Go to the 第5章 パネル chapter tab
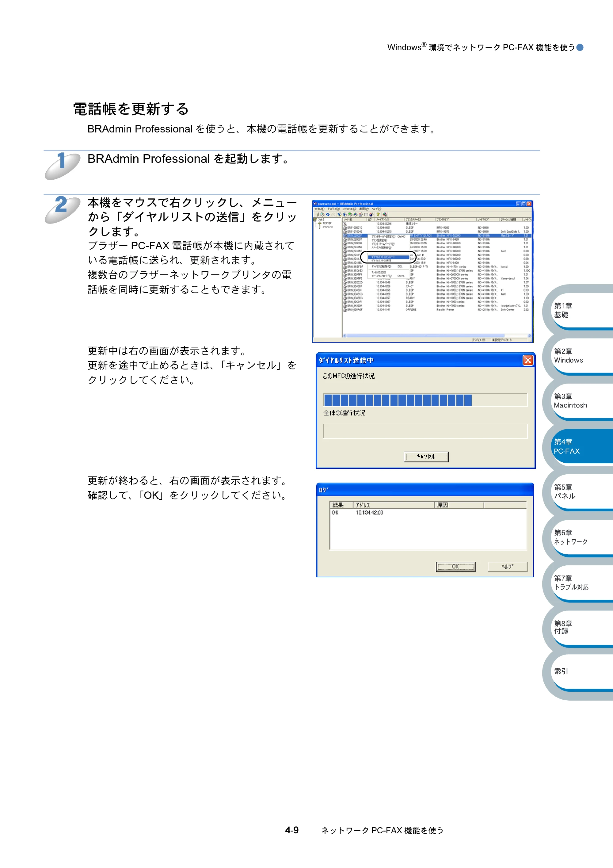The image size is (613, 868). click(582, 491)
